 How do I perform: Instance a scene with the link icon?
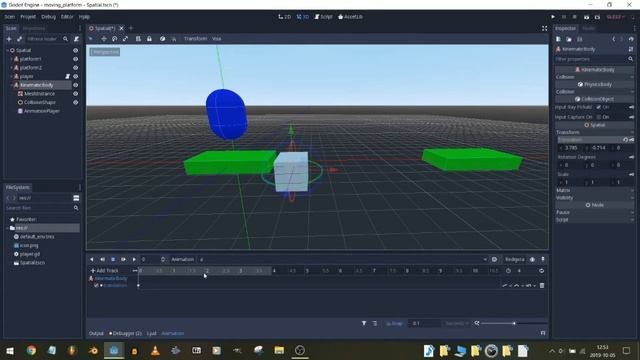(x=19, y=39)
